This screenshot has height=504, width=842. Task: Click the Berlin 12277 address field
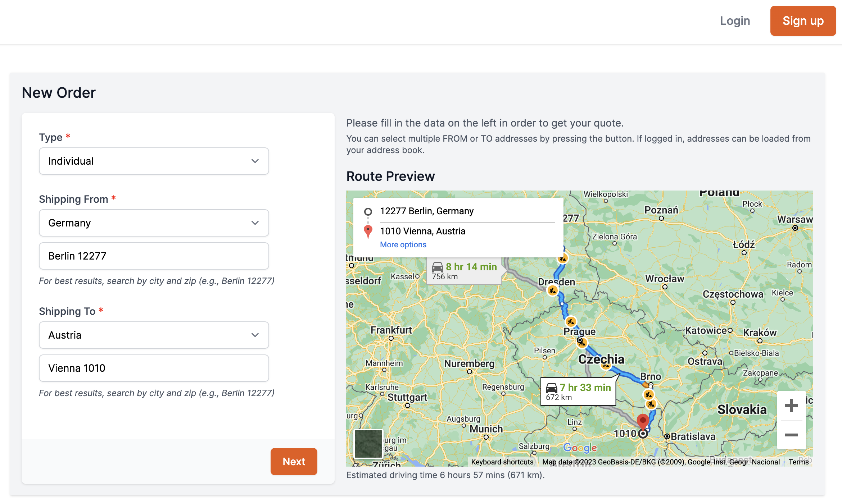pyautogui.click(x=154, y=256)
